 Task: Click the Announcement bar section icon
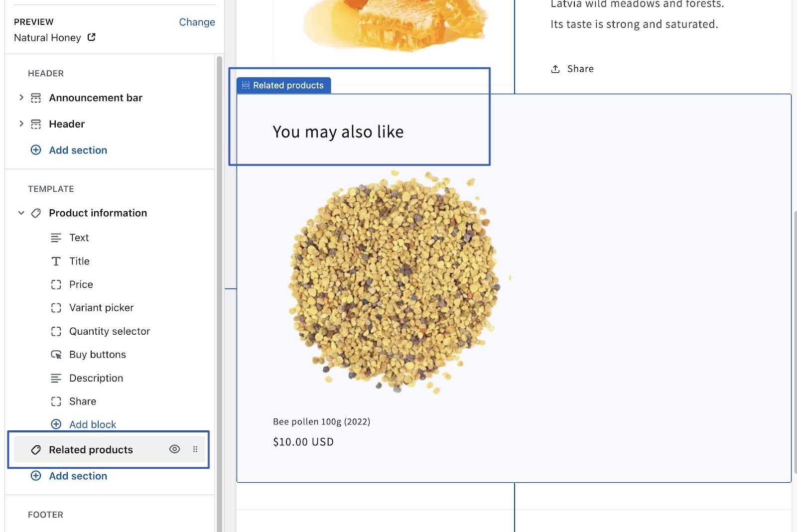pos(36,98)
